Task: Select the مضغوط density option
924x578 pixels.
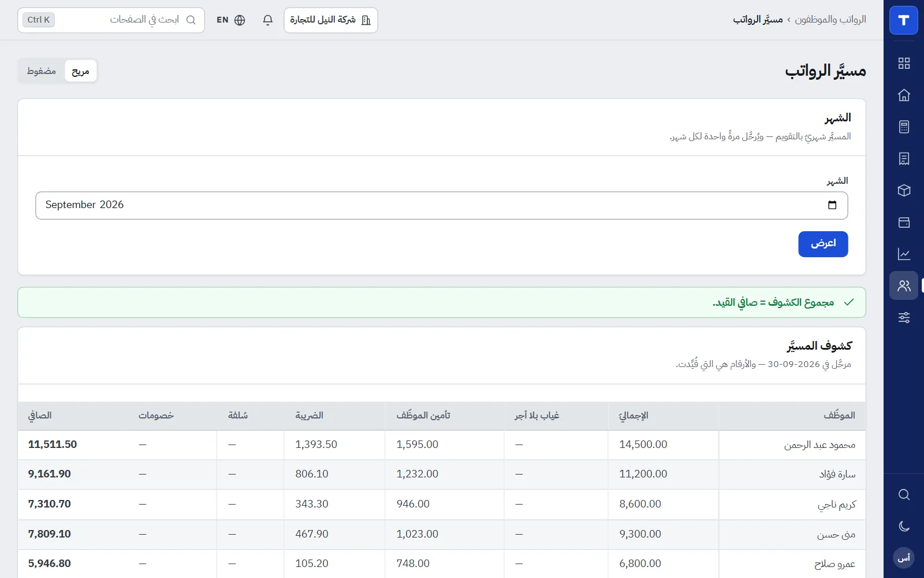Action: click(x=42, y=71)
